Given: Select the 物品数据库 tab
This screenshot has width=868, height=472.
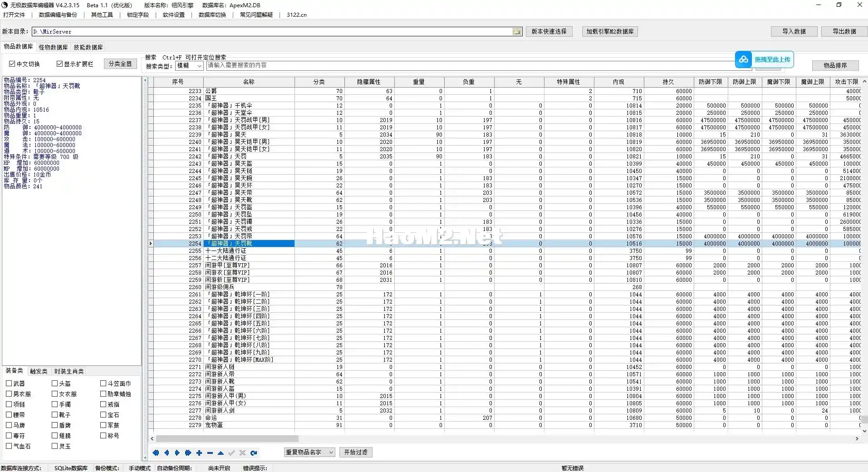Looking at the screenshot, I should pos(19,47).
